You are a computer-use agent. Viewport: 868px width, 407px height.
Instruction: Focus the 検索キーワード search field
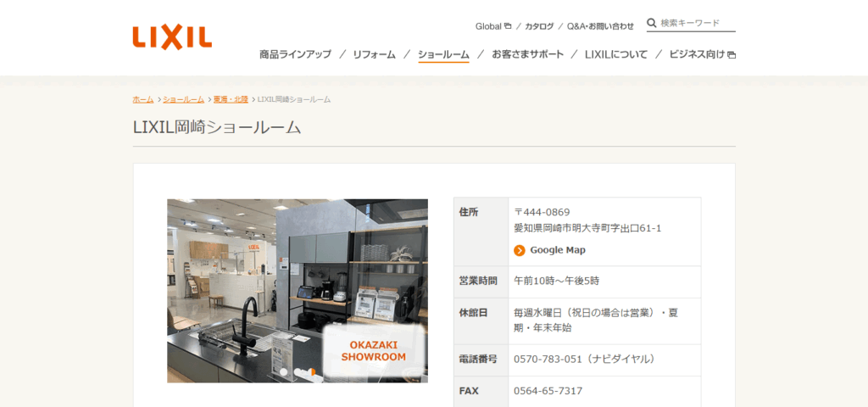[698, 23]
